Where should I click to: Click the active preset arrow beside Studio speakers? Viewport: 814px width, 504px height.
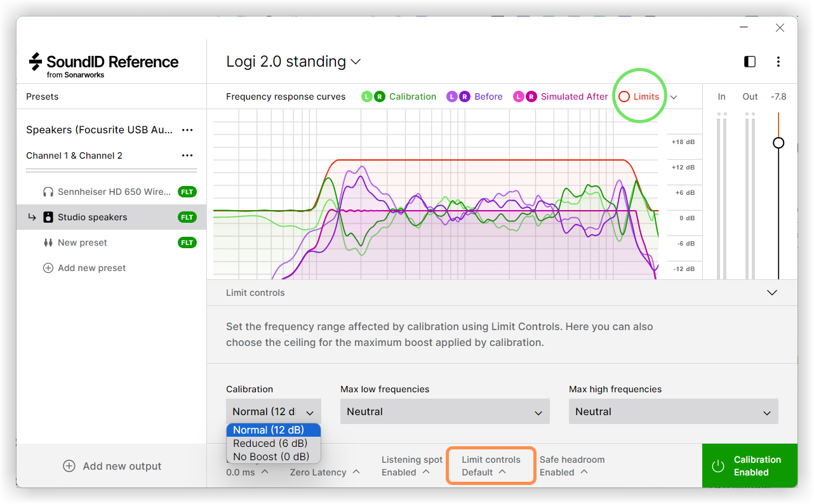(32, 217)
